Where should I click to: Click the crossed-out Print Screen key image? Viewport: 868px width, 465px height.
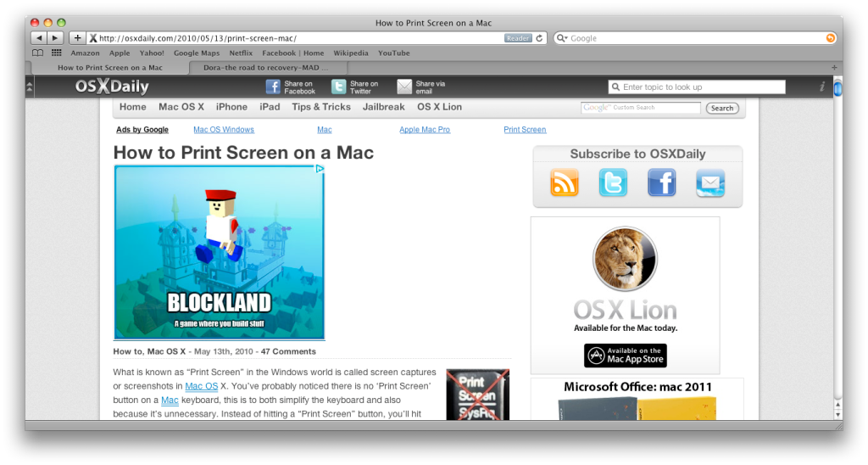[478, 395]
